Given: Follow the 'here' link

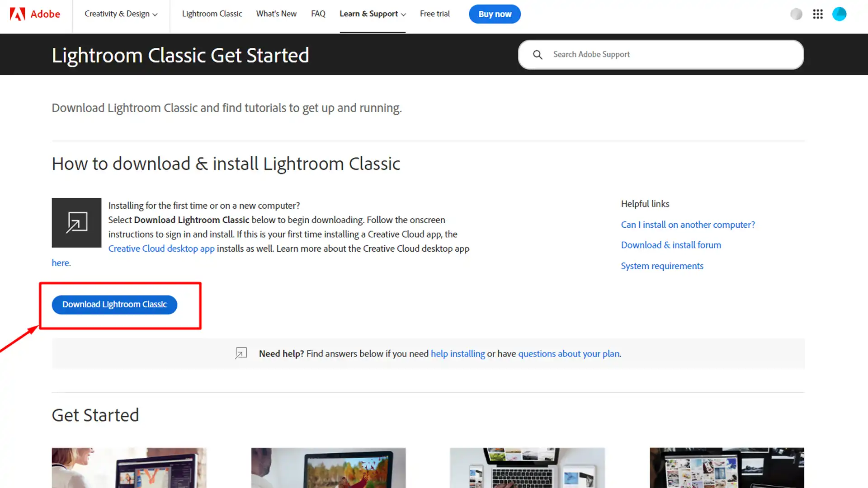Looking at the screenshot, I should pyautogui.click(x=61, y=263).
